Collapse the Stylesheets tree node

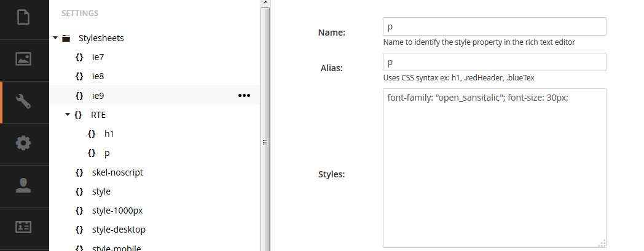[55, 38]
